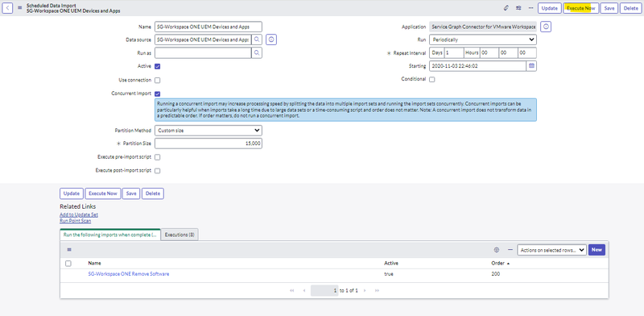This screenshot has width=644, height=316.
Task: Toggle the Concurrent Import checkbox
Action: [157, 94]
